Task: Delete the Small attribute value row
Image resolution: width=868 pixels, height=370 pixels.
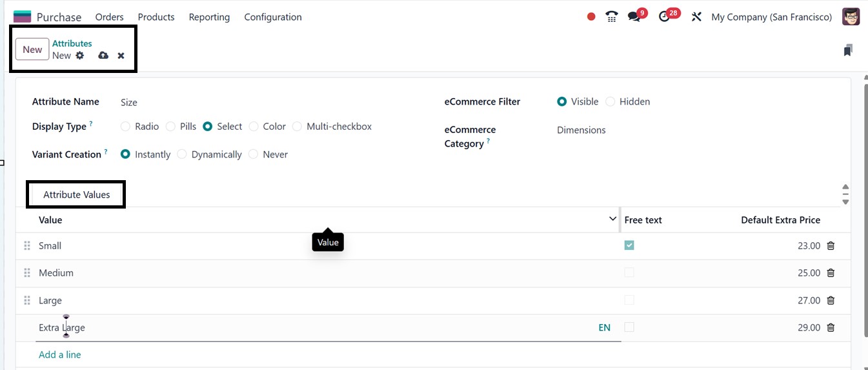Action: tap(831, 245)
